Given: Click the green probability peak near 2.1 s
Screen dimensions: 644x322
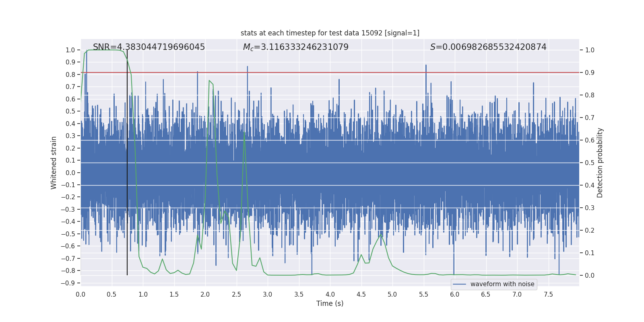Looking at the screenshot, I should (x=209, y=81).
